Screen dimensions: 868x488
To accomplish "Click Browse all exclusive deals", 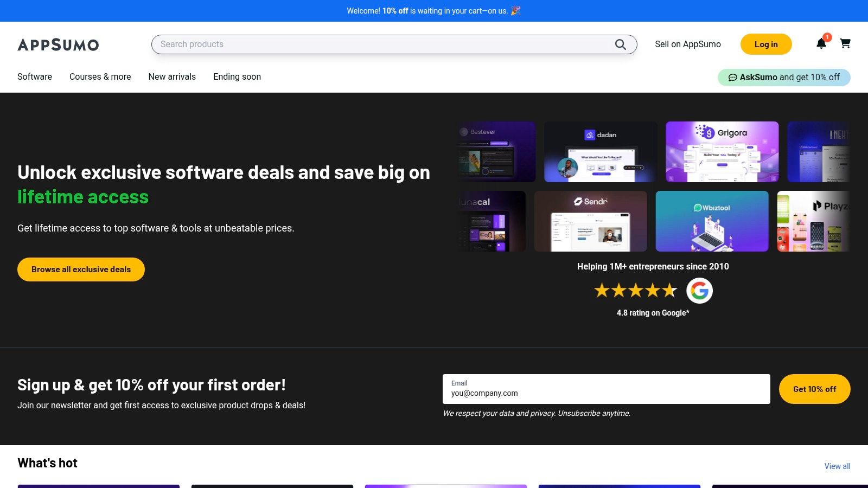I will [x=81, y=269].
